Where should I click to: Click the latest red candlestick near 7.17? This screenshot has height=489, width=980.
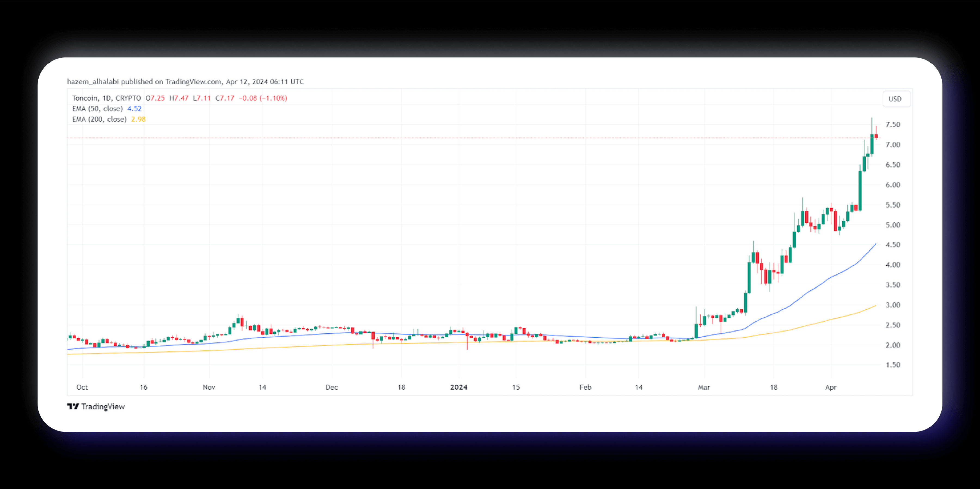point(876,136)
